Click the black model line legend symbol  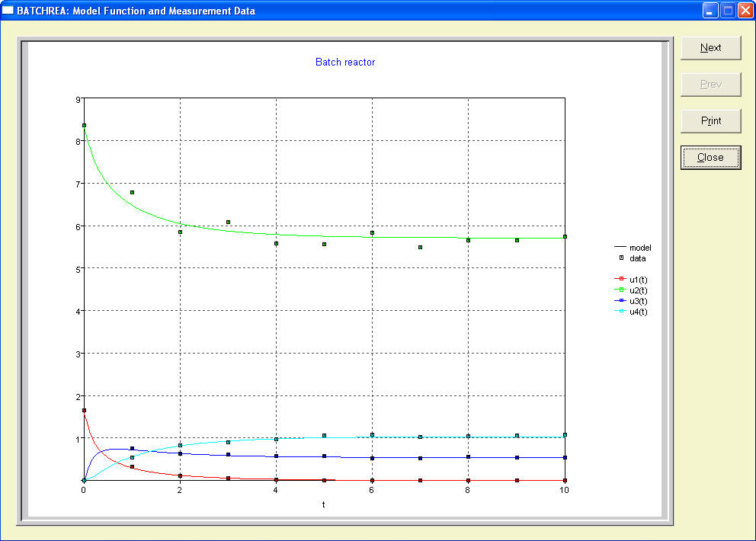click(620, 248)
